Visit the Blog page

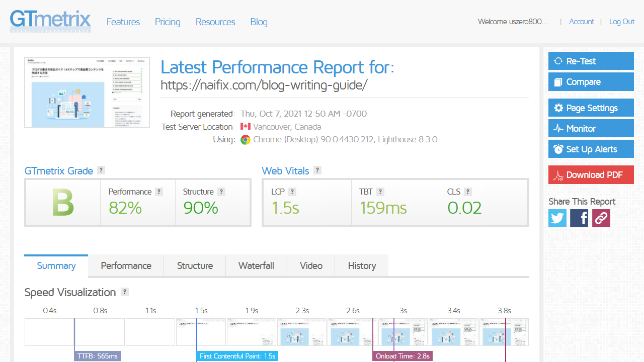[x=259, y=22]
